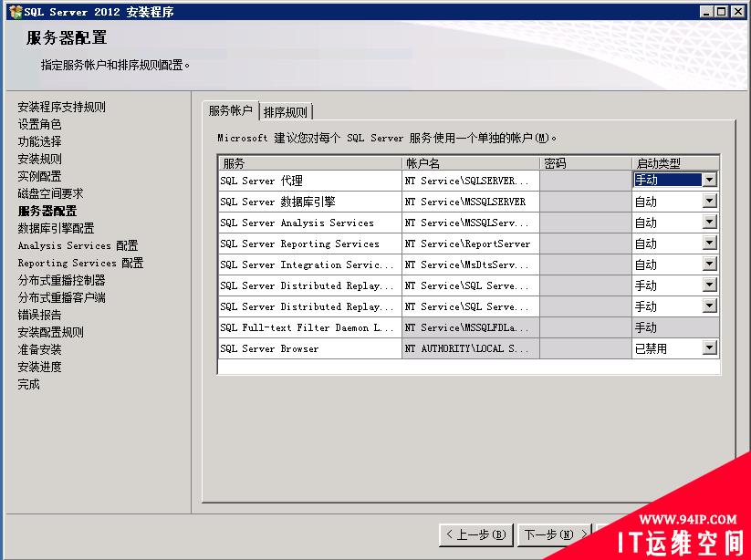Switch to the 排序规则 tab

click(x=286, y=112)
